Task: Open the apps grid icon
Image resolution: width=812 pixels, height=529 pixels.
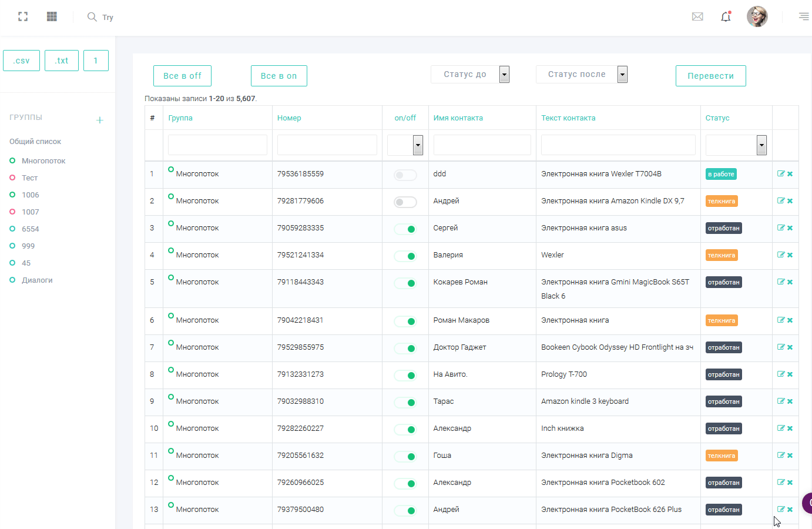Action: pos(52,16)
